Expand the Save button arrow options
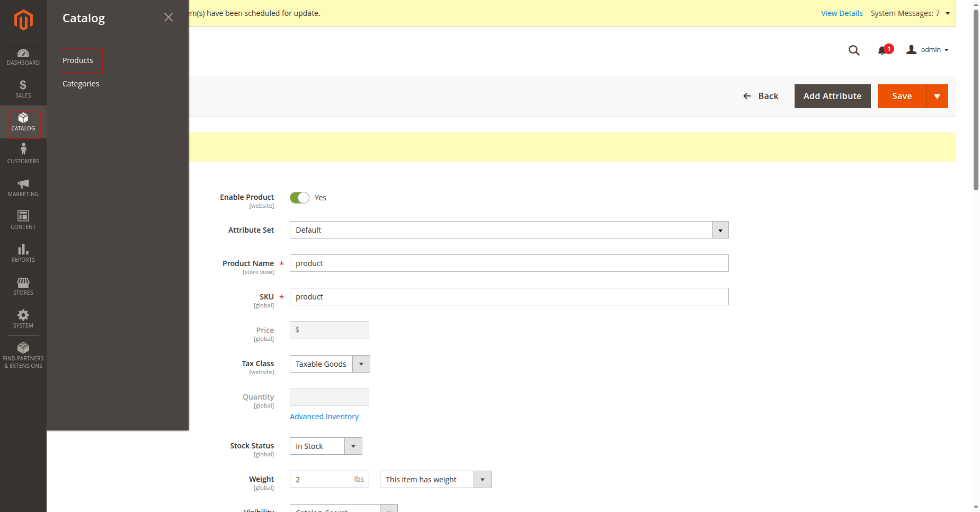The image size is (980, 512). point(937,96)
